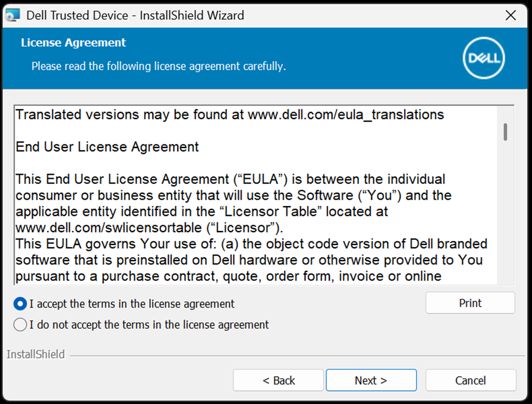Screen dimensions: 532x404
Task: Close the InstallShield Wizard window
Action: [x=511, y=15]
